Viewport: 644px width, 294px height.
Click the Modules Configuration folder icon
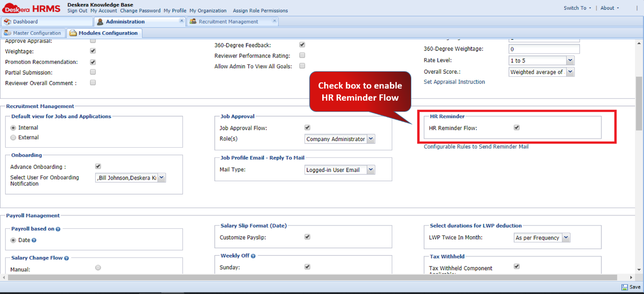coord(72,33)
